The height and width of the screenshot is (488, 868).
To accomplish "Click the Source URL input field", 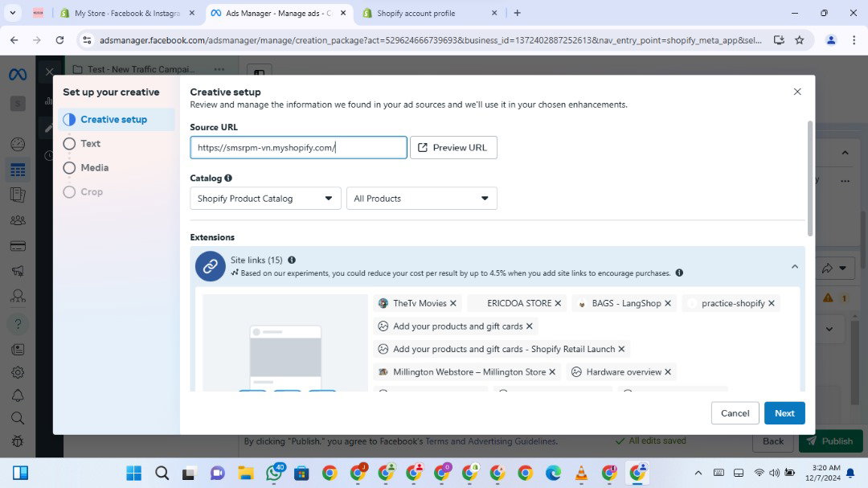I will tap(298, 147).
